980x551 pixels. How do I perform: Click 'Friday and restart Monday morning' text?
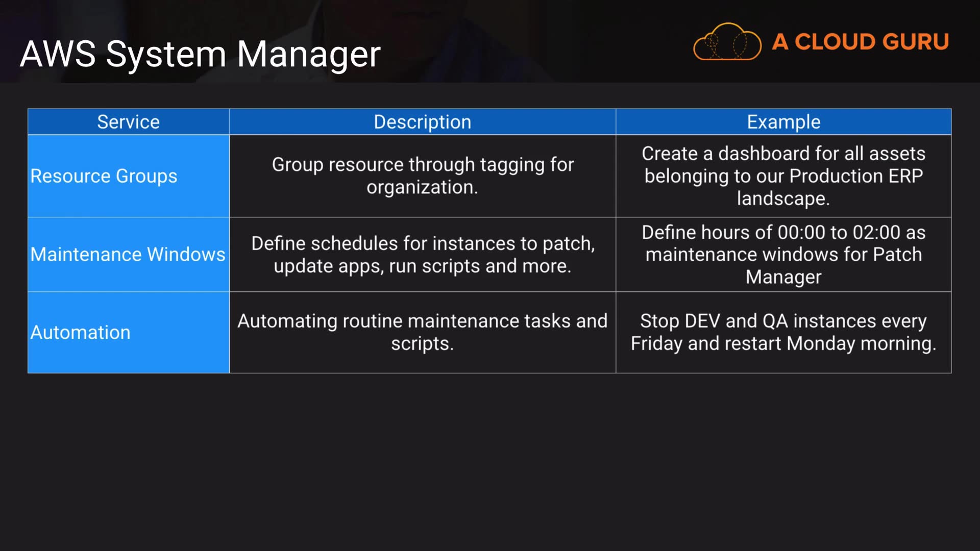tap(783, 344)
